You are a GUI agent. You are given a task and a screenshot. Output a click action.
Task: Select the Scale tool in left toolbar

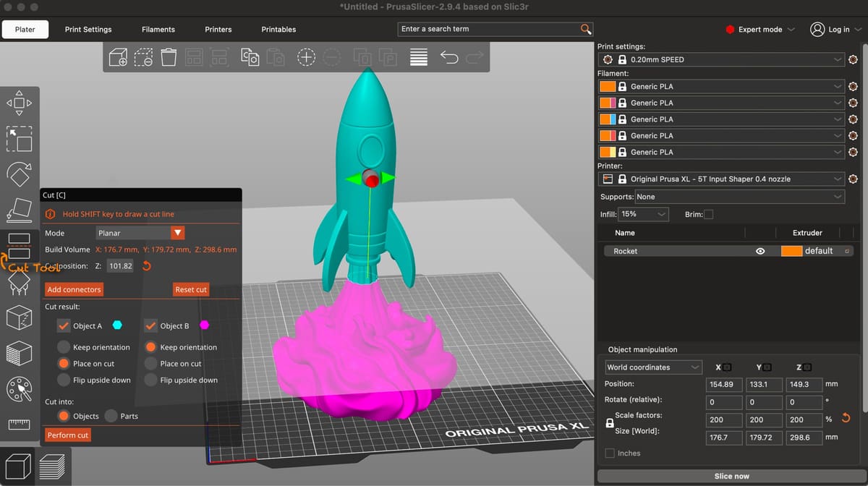[19, 139]
